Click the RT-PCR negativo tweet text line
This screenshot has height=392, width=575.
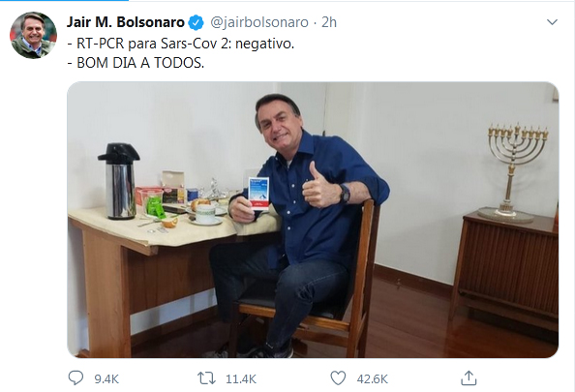pyautogui.click(x=181, y=44)
